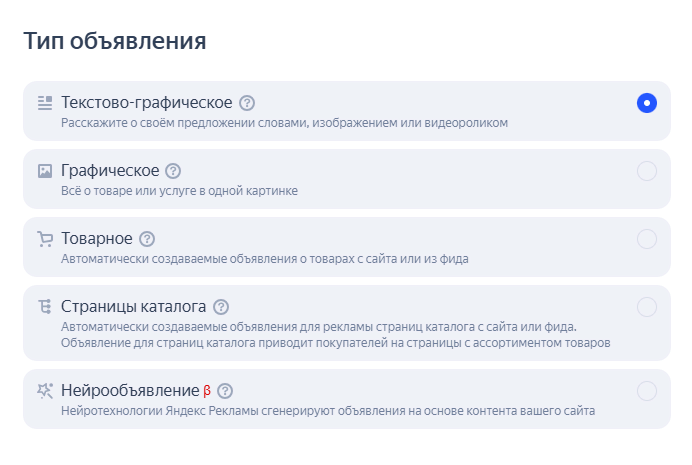Click the Страницы каталога tree icon
The image size is (692, 465).
coord(45,307)
